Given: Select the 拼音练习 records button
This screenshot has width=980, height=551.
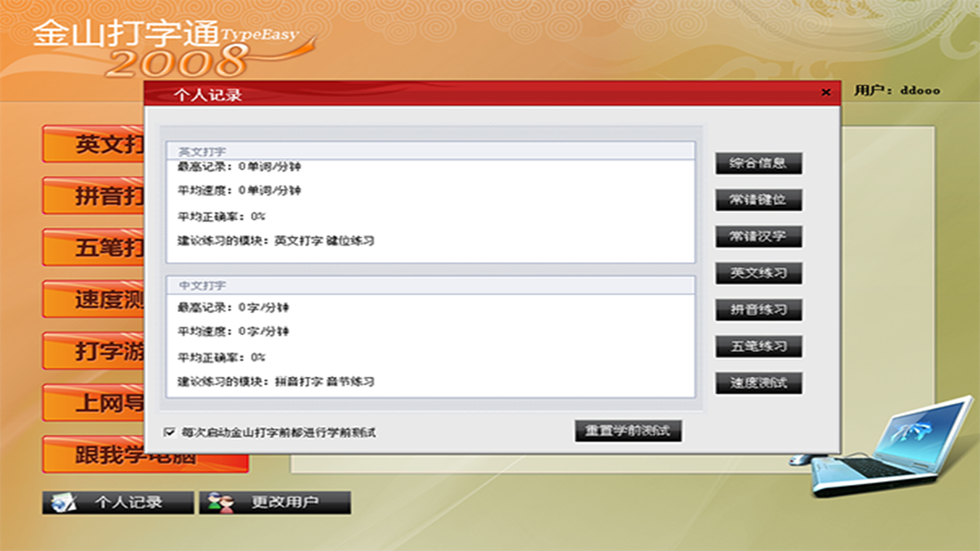Looking at the screenshot, I should coord(758,310).
